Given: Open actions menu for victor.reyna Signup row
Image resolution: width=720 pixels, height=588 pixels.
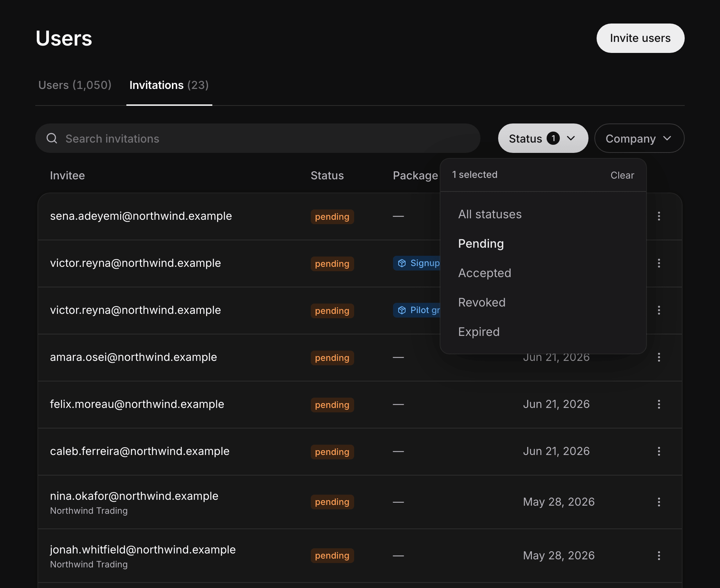Looking at the screenshot, I should 659,263.
